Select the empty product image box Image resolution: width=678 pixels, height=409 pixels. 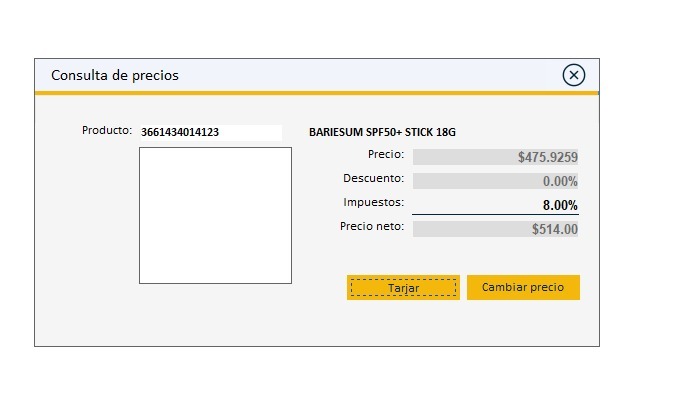pos(215,215)
